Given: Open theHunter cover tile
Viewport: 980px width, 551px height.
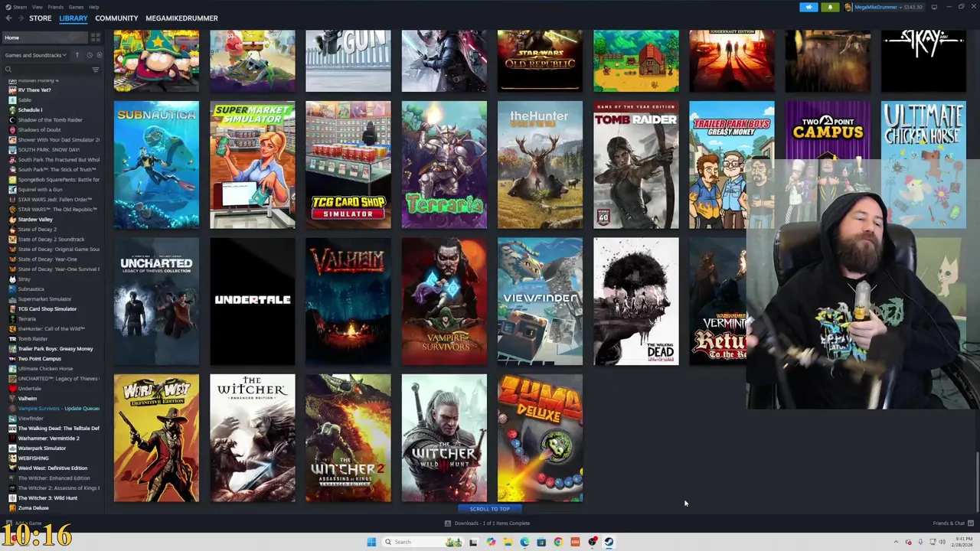Looking at the screenshot, I should (x=540, y=165).
